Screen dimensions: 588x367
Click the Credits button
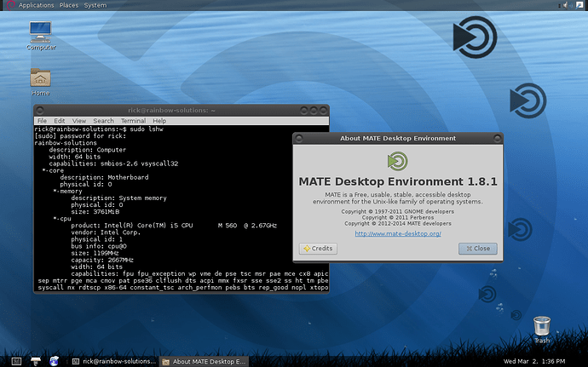coord(318,249)
